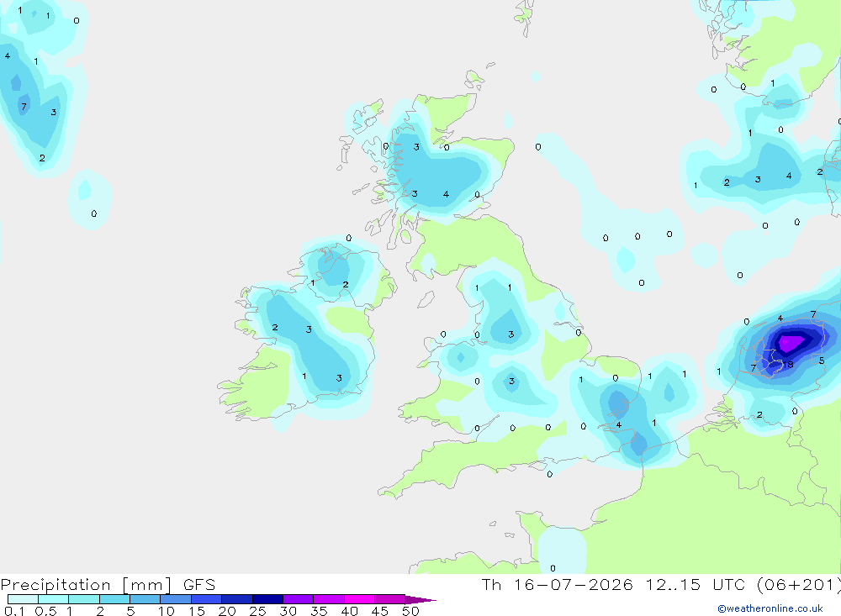841x616 pixels.
Task: Click the '40' legend scale label
Action: (350, 611)
